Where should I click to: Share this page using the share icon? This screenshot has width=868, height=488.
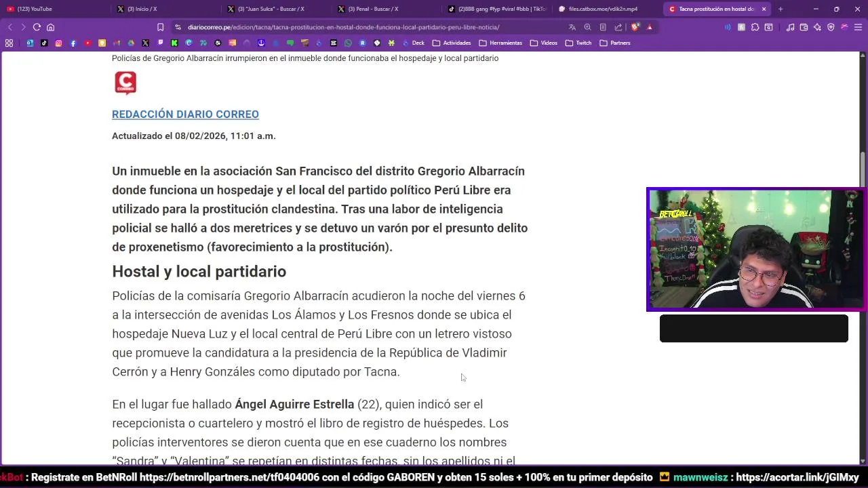pos(618,27)
